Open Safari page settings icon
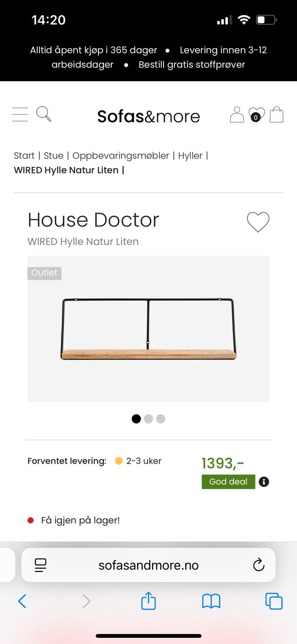This screenshot has height=644, width=297. pos(41,565)
